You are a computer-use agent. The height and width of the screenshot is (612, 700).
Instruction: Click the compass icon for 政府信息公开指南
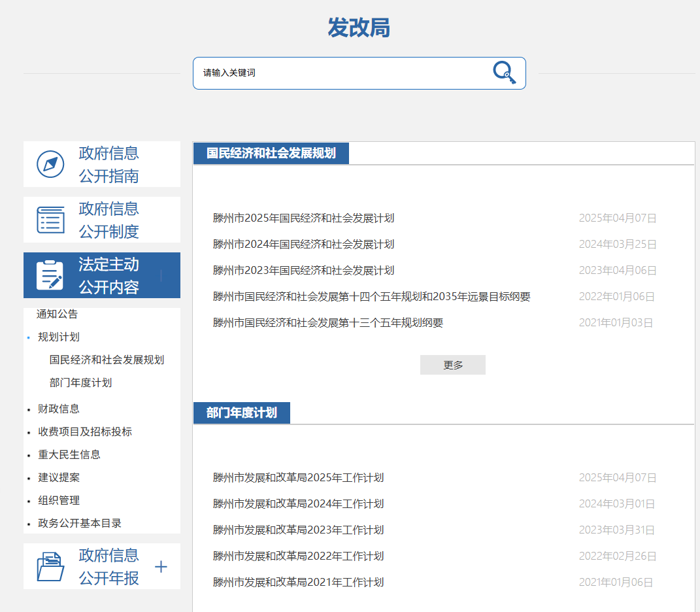(x=50, y=164)
